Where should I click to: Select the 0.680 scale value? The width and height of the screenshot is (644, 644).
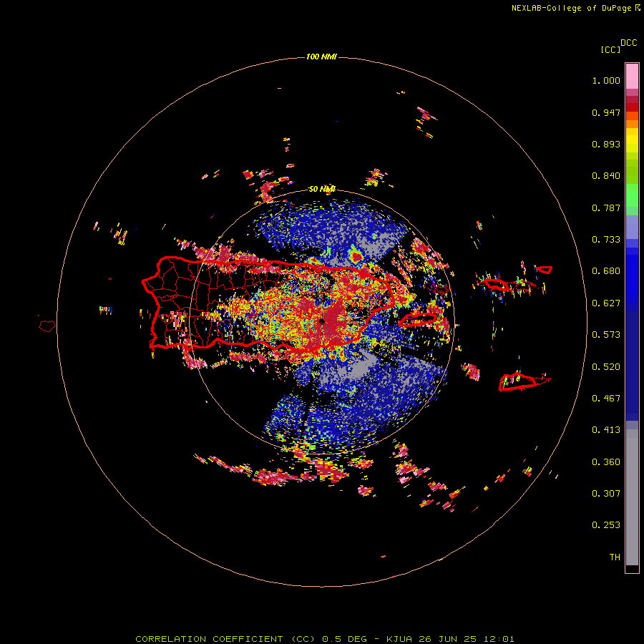pos(606,271)
